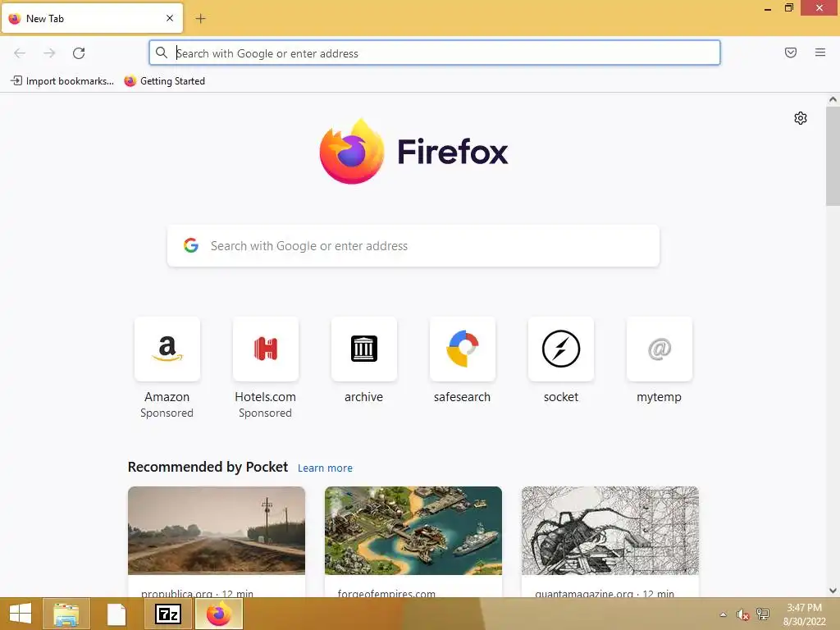Click the muted volume tray icon
The image size is (840, 630).
click(x=742, y=614)
